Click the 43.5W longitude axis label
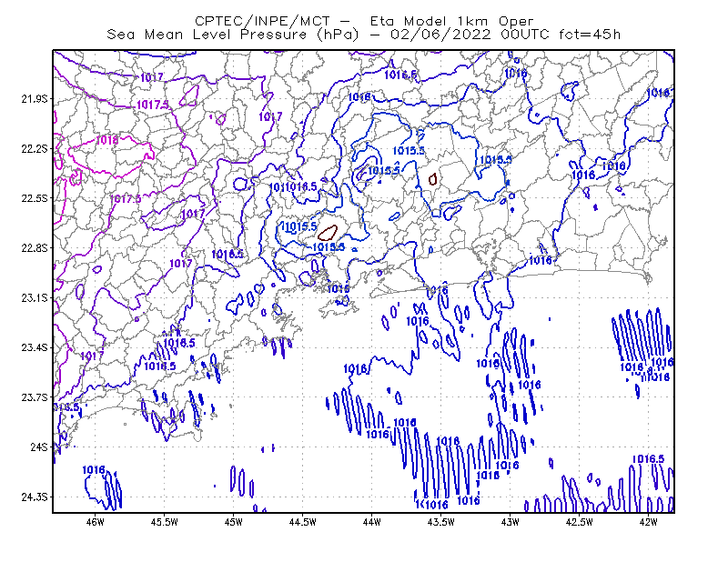Image resolution: width=728 pixels, height=562 pixels. point(441,522)
